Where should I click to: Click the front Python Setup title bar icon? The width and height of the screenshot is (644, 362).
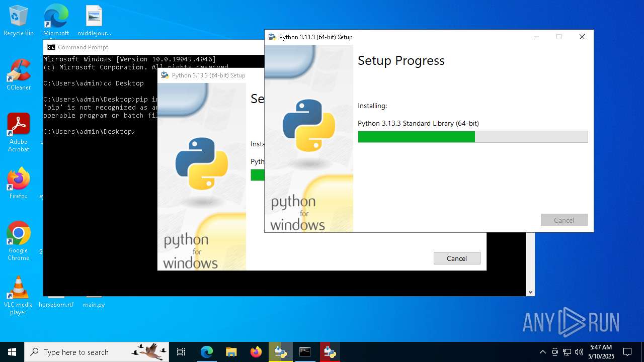pos(272,37)
